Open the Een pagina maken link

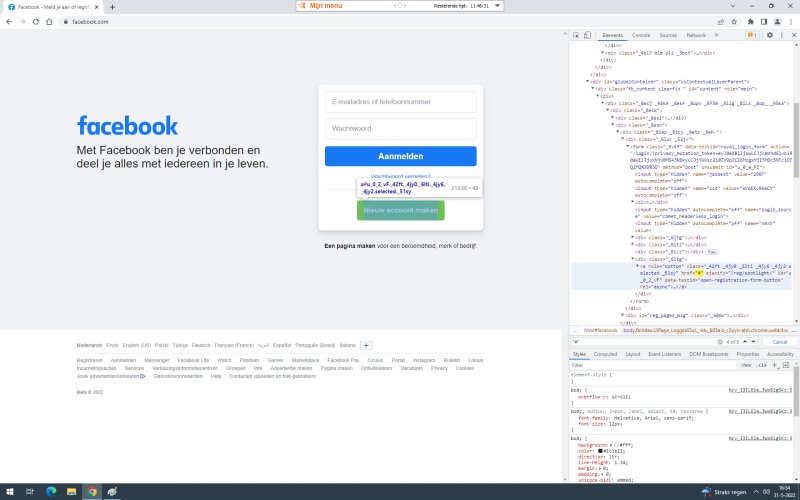349,246
